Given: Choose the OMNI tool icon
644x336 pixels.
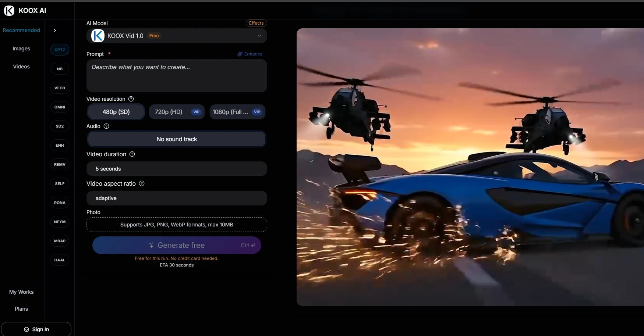Looking at the screenshot, I should point(60,107).
